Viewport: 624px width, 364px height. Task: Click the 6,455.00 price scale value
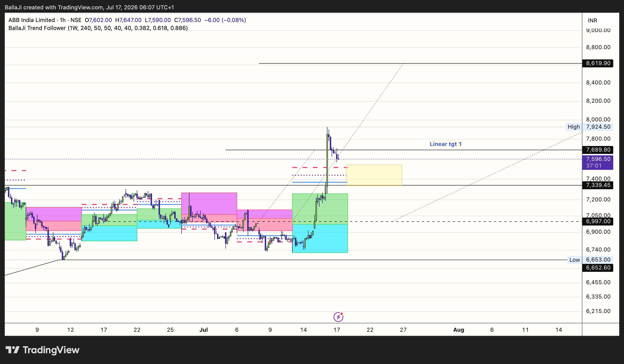598,282
